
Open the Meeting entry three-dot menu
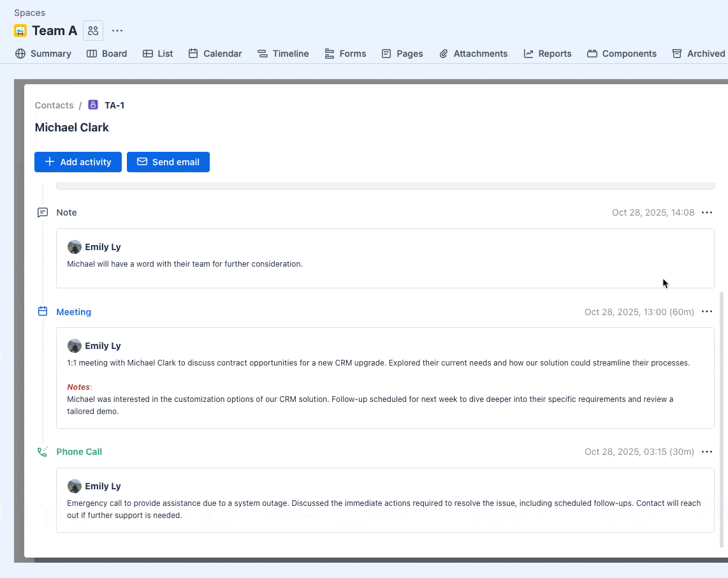pos(707,312)
